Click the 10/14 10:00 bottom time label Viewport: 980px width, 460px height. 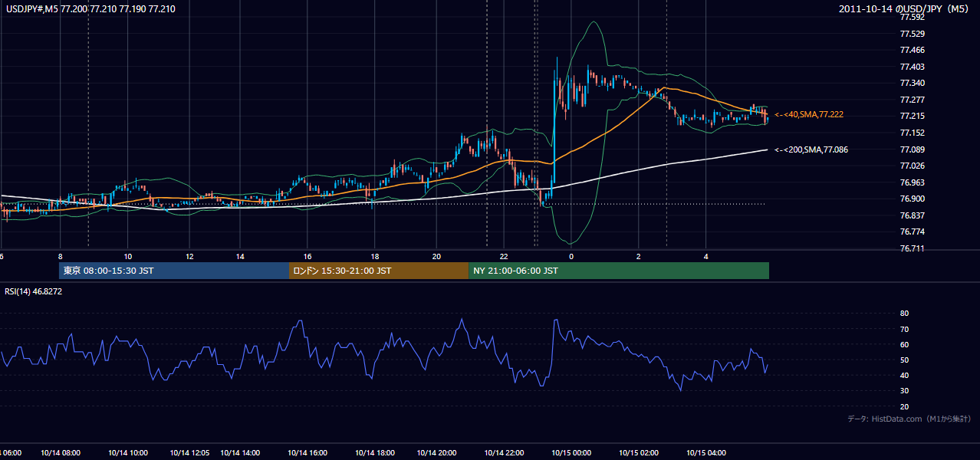128,453
